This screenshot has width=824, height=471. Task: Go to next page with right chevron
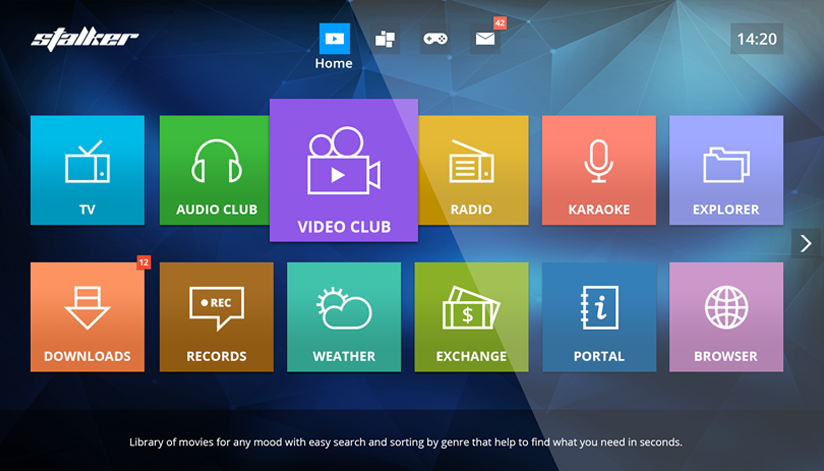(806, 244)
